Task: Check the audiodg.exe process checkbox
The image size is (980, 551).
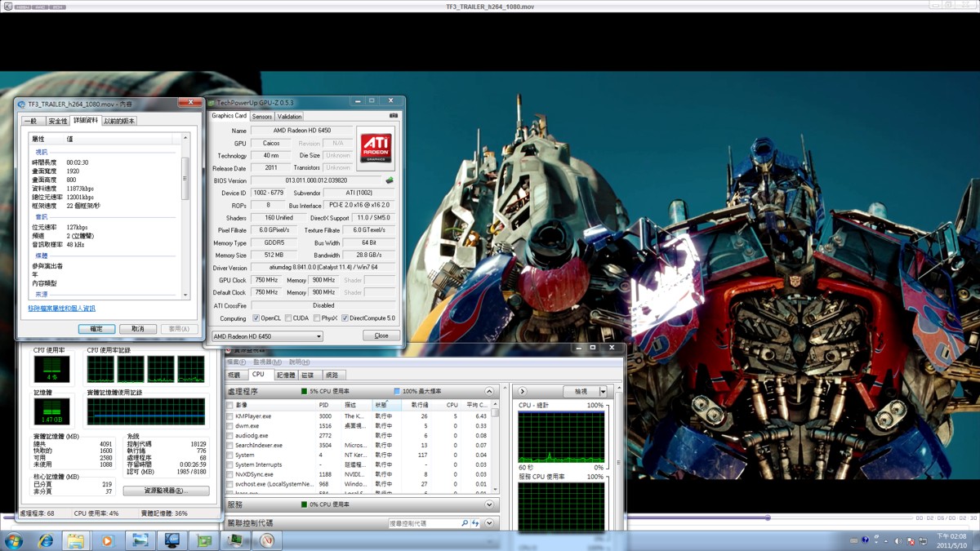Action: click(230, 436)
